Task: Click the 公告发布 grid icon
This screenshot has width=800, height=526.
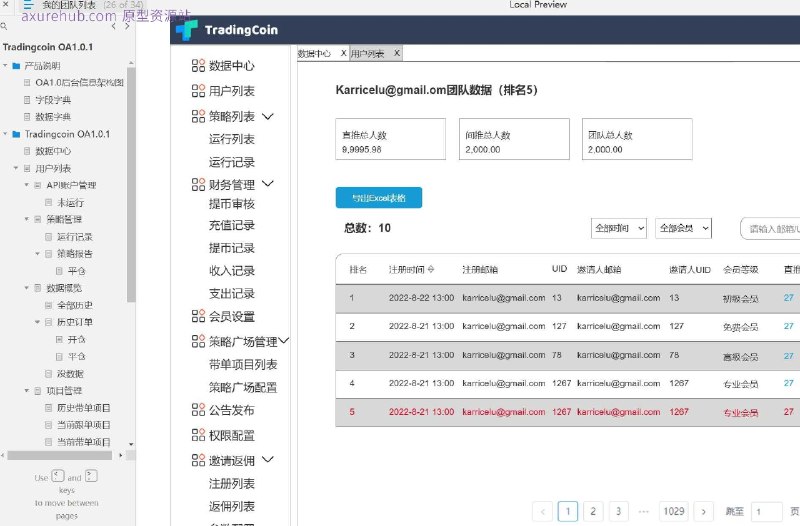Action: 198,410
